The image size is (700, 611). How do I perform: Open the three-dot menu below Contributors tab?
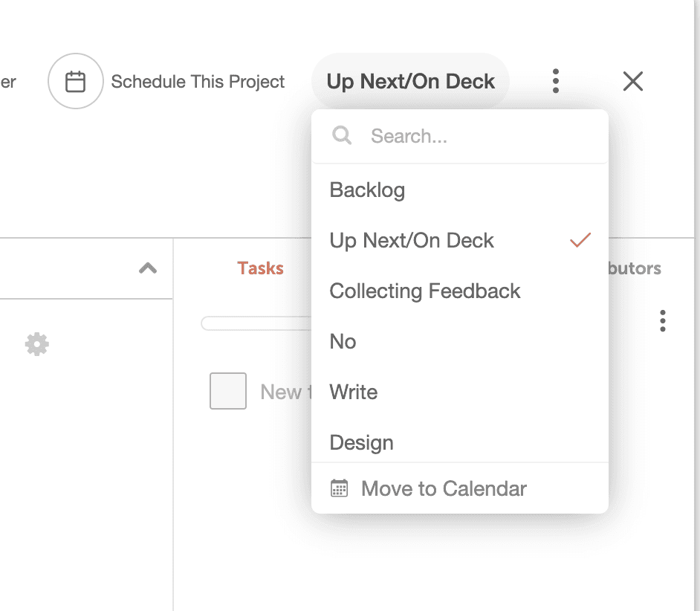pyautogui.click(x=663, y=320)
